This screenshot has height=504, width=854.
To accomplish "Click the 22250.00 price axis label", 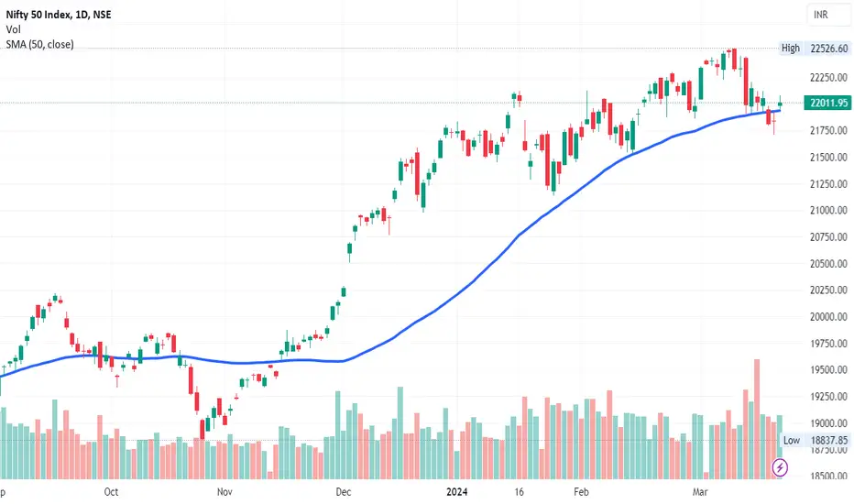I will point(828,77).
